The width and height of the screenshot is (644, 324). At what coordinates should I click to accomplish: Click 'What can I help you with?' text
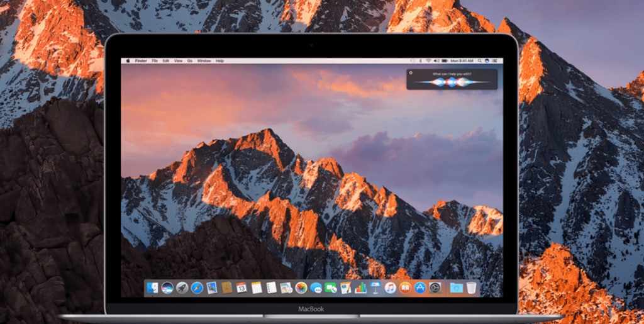(x=452, y=74)
